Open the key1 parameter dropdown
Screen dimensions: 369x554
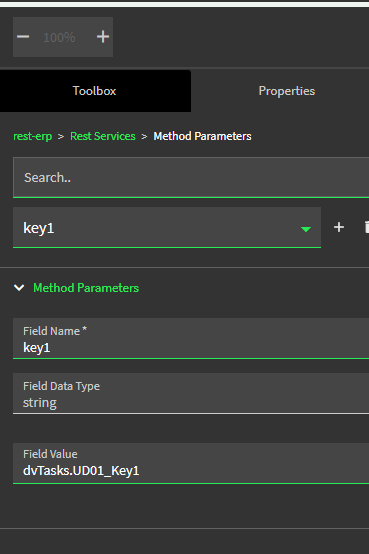[x=167, y=228]
